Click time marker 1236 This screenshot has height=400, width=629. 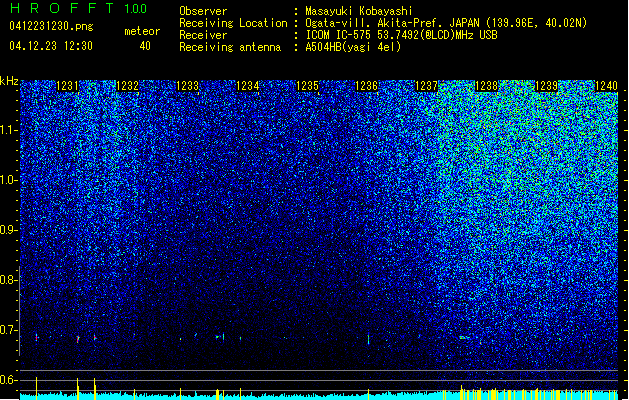(367, 86)
